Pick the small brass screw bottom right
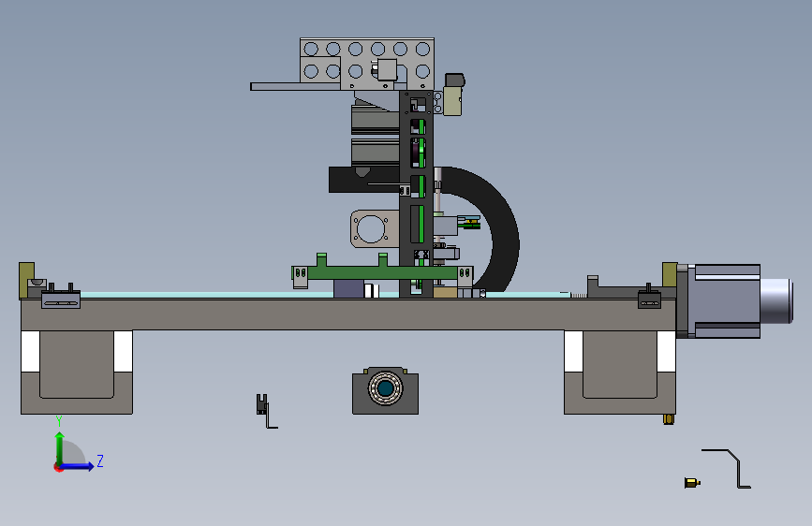This screenshot has width=812, height=526. [x=692, y=483]
